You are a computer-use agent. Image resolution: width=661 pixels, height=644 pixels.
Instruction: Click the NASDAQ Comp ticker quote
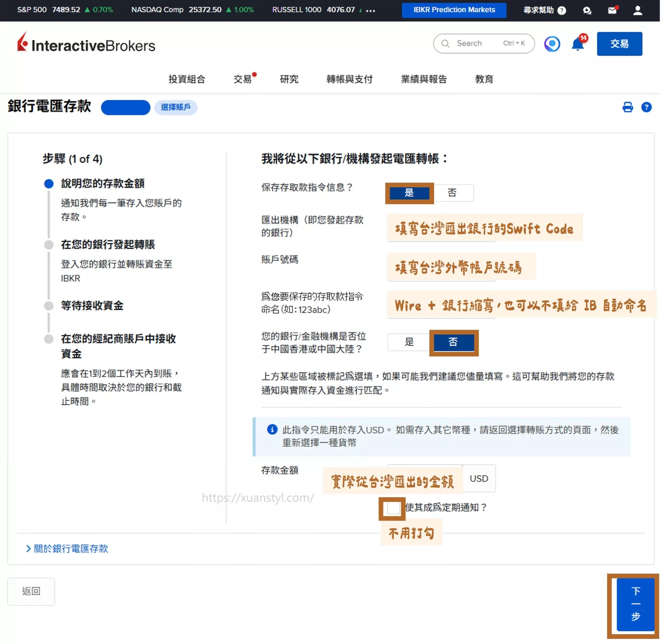point(192,10)
